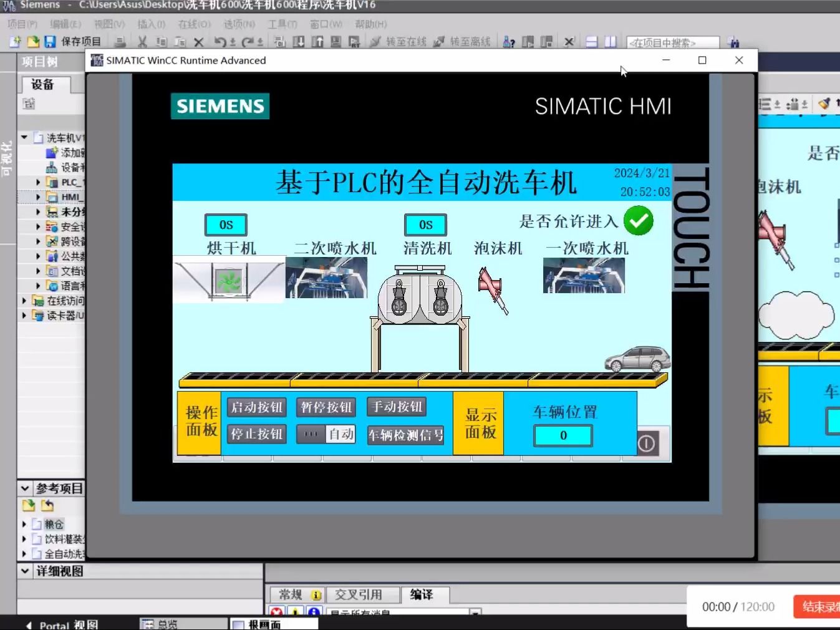This screenshot has width=840, height=630.
Task: Open the 视图(V) menu
Action: click(x=110, y=24)
